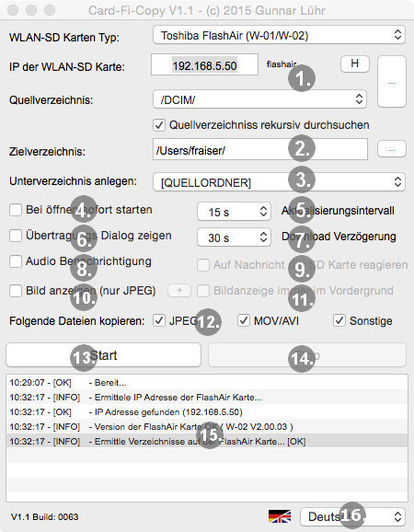Click the window zoom button
The image size is (414, 532).
point(50,10)
